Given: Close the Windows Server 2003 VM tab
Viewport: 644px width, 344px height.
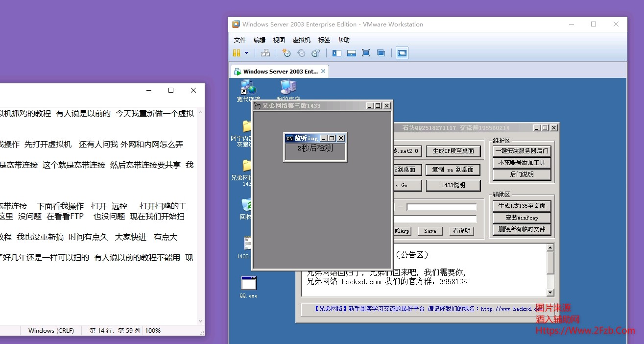Looking at the screenshot, I should (323, 71).
